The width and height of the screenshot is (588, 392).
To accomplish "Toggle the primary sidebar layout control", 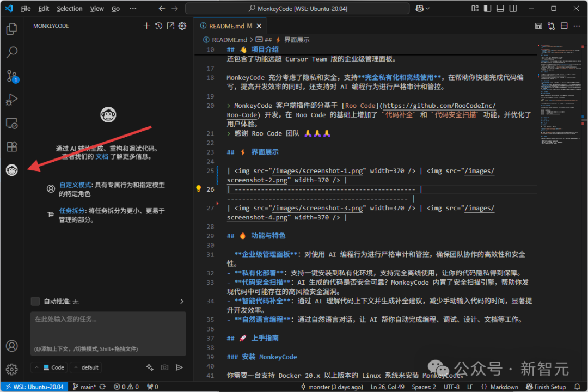I will pos(486,8).
